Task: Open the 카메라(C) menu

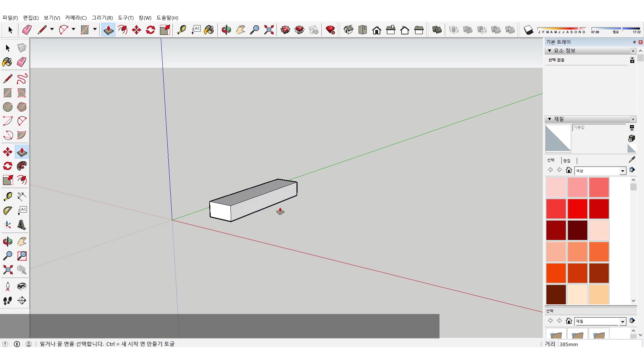Action: pyautogui.click(x=76, y=18)
